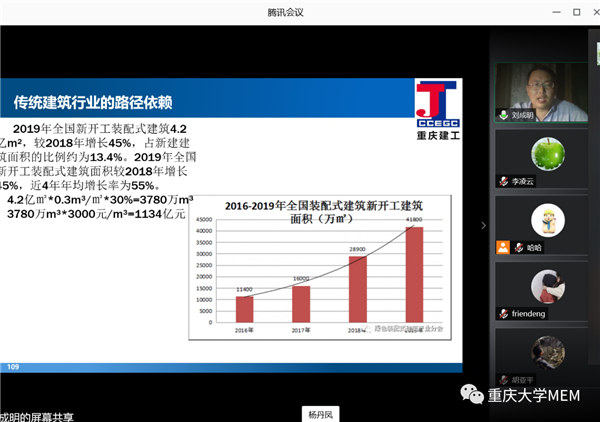Select 刘成明's video thumbnail
The height and width of the screenshot is (422, 600).
click(541, 93)
